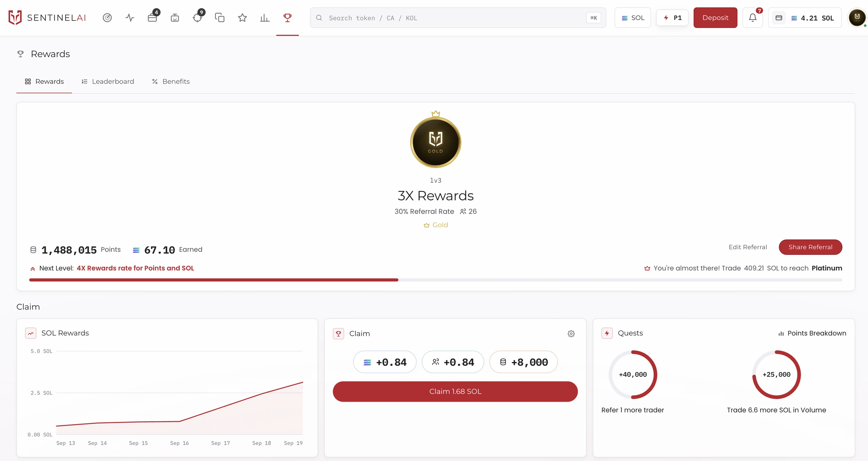Viewport: 868px width, 461px height.
Task: Click the SOL +0.84 claim pill
Action: pyautogui.click(x=385, y=362)
